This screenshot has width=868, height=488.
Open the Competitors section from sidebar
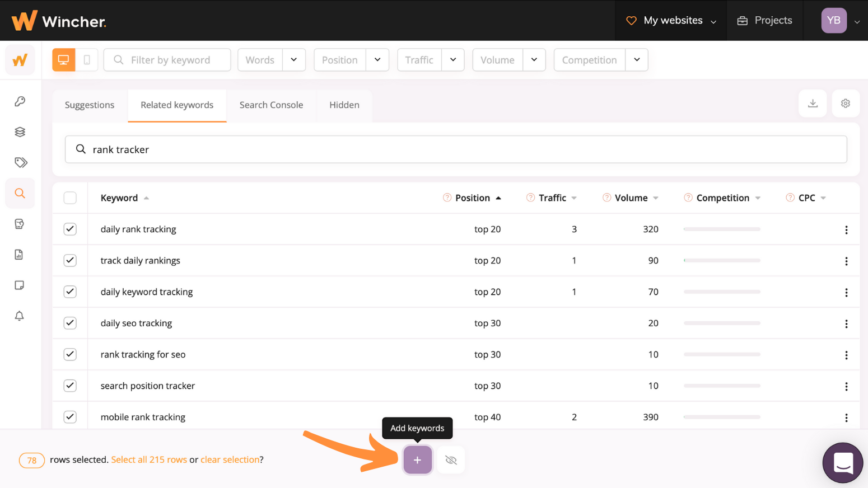20,224
